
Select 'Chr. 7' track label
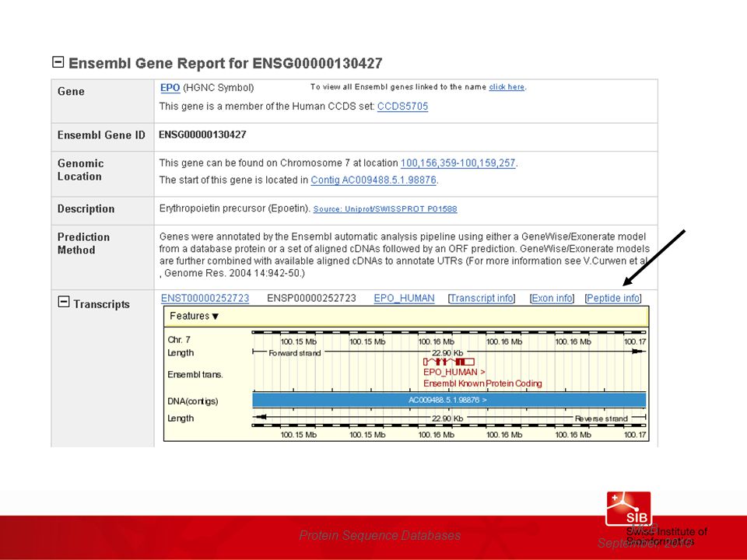point(179,340)
